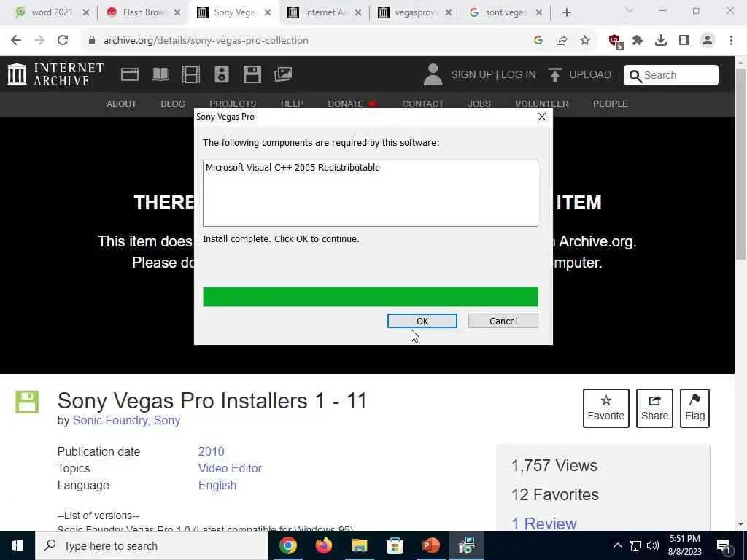
Task: Click the 2010 publication date link
Action: point(211,451)
